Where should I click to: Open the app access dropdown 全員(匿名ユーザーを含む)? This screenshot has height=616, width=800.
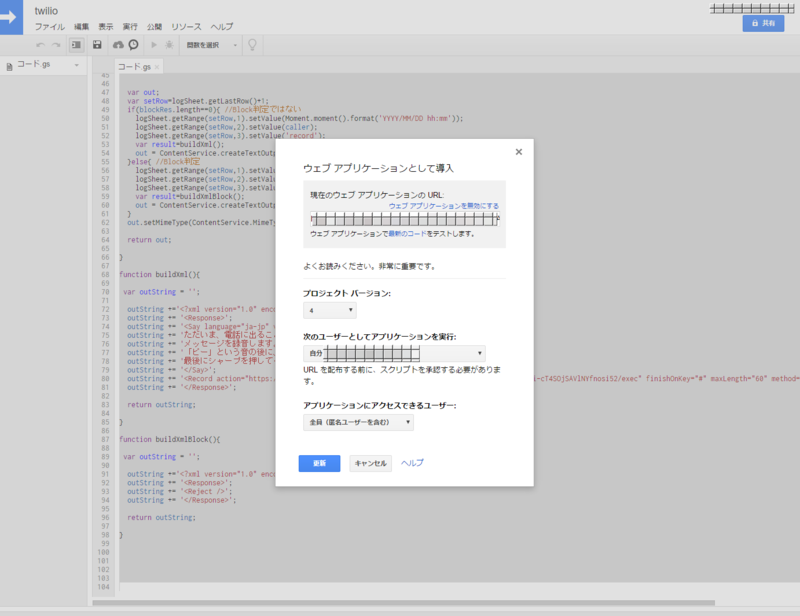(358, 422)
